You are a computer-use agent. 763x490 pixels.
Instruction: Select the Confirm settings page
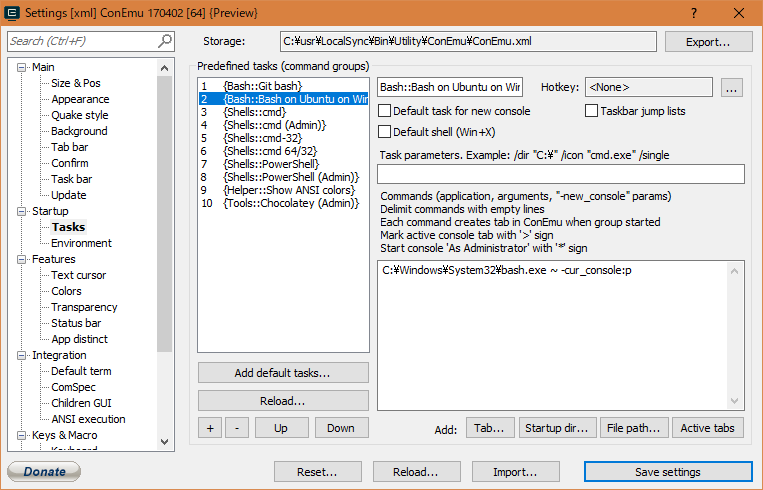coord(70,163)
